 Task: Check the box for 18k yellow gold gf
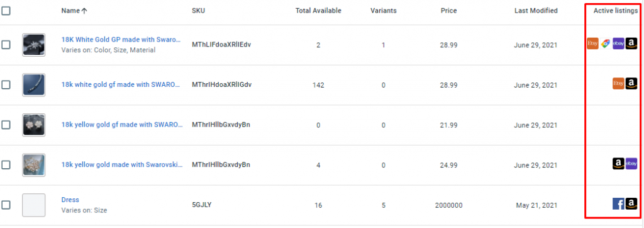pos(6,125)
